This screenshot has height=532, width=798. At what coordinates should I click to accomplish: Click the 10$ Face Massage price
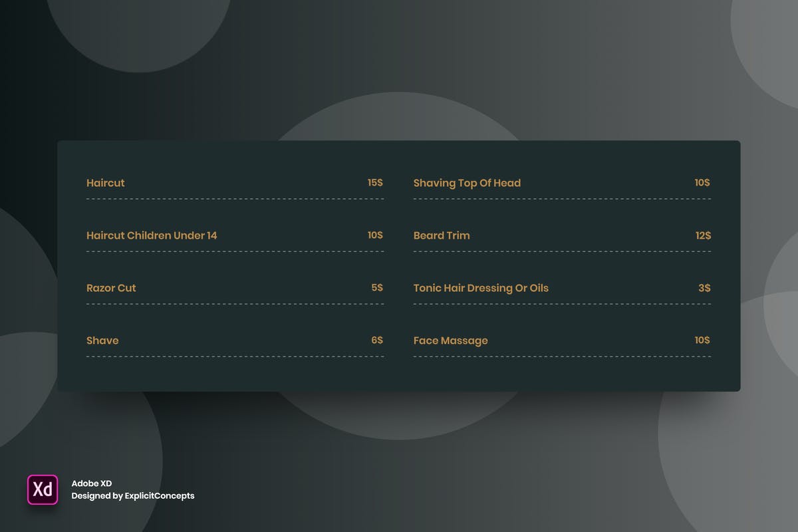702,340
